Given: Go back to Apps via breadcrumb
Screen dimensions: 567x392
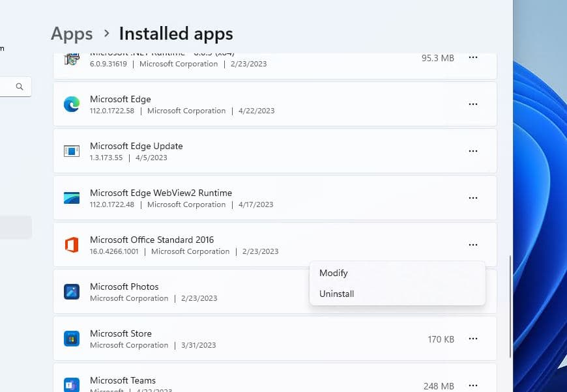Looking at the screenshot, I should [x=72, y=33].
